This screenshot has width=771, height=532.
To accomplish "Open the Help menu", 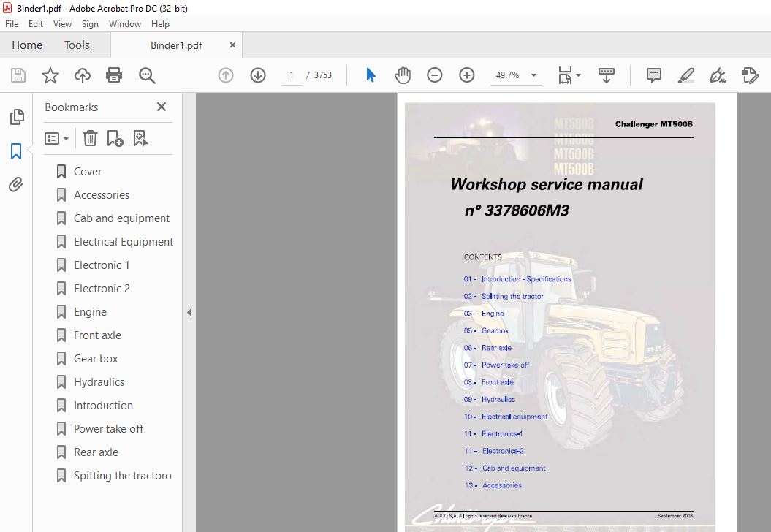I will coord(160,24).
